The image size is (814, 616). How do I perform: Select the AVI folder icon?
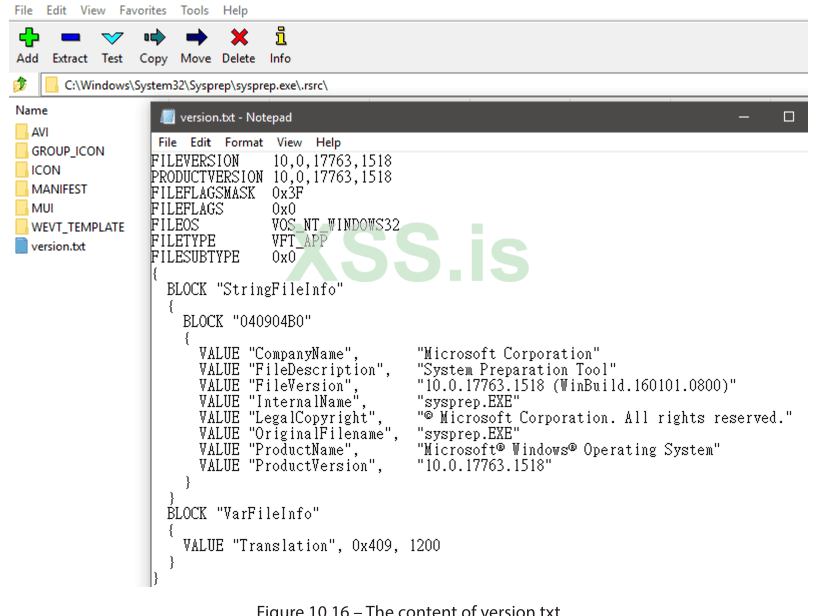click(22, 132)
